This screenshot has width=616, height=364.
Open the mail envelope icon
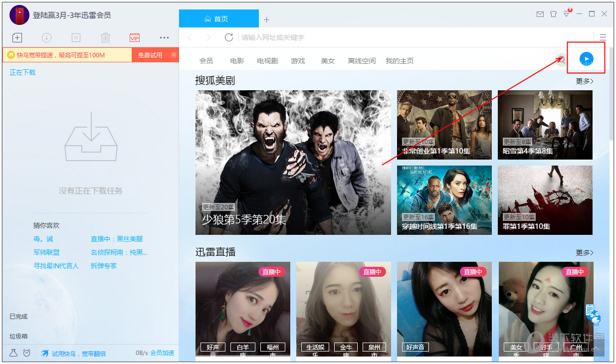tap(540, 14)
